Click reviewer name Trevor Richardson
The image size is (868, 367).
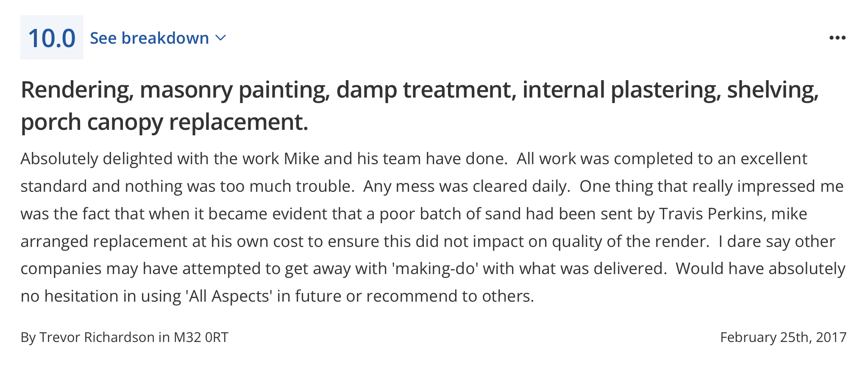tap(97, 337)
